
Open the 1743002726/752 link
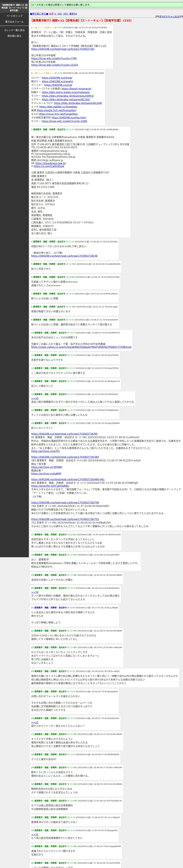65,519
